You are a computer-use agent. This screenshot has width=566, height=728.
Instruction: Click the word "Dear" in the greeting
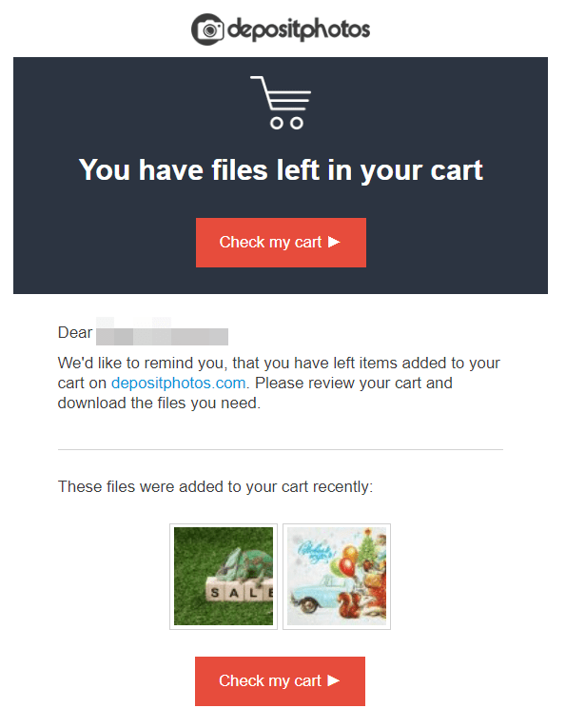75,332
